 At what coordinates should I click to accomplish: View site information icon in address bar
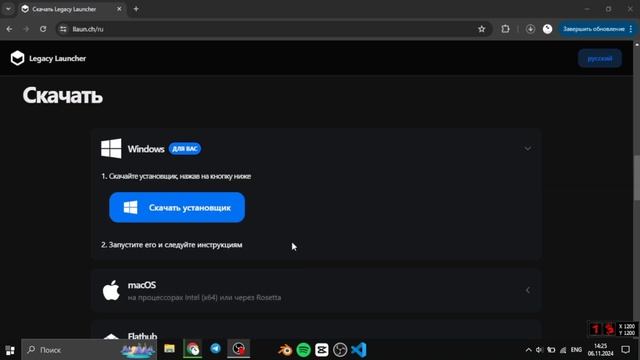(63, 29)
